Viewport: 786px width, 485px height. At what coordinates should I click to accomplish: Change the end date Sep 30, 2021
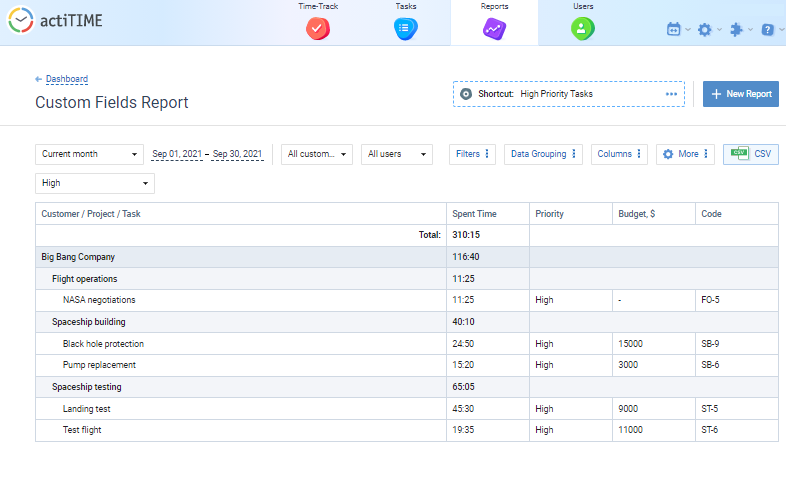pyautogui.click(x=237, y=154)
